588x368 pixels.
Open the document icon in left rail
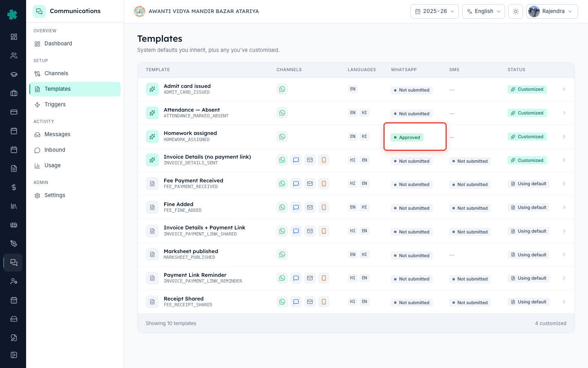coord(14,168)
